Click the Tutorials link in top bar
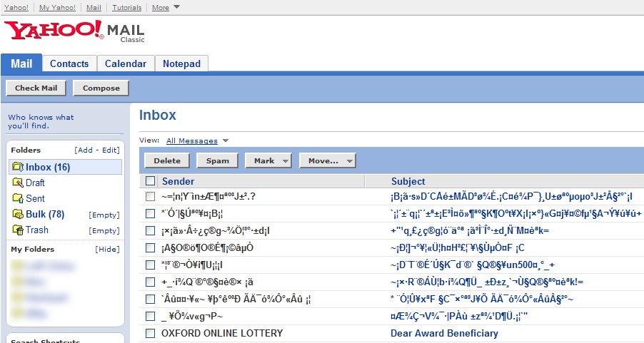This screenshot has height=343, width=644. 126,7
